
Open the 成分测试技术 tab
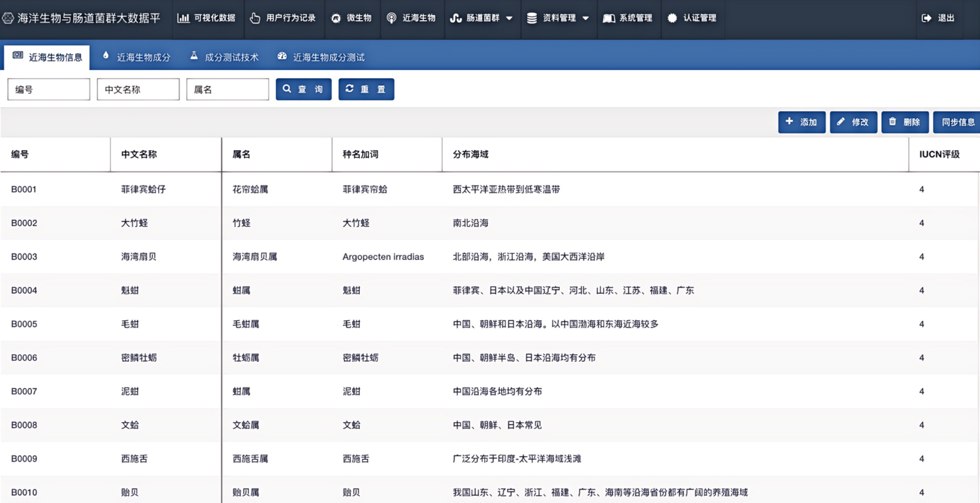click(224, 57)
